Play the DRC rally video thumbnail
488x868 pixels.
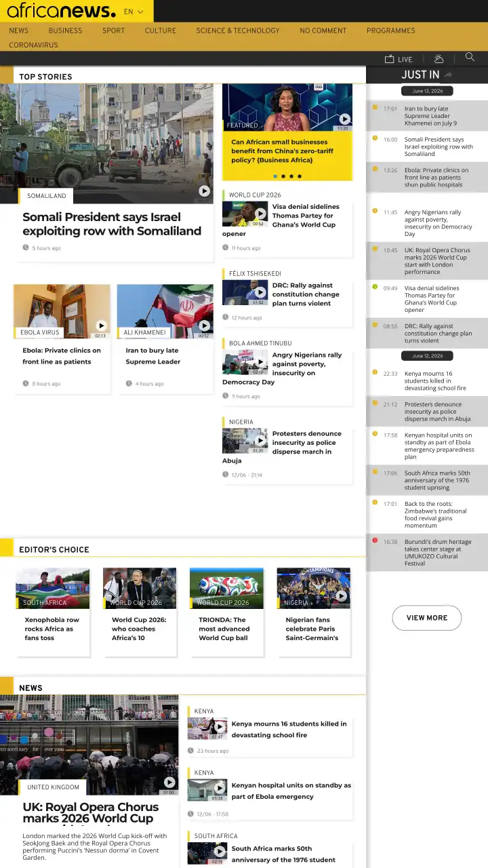260,293
